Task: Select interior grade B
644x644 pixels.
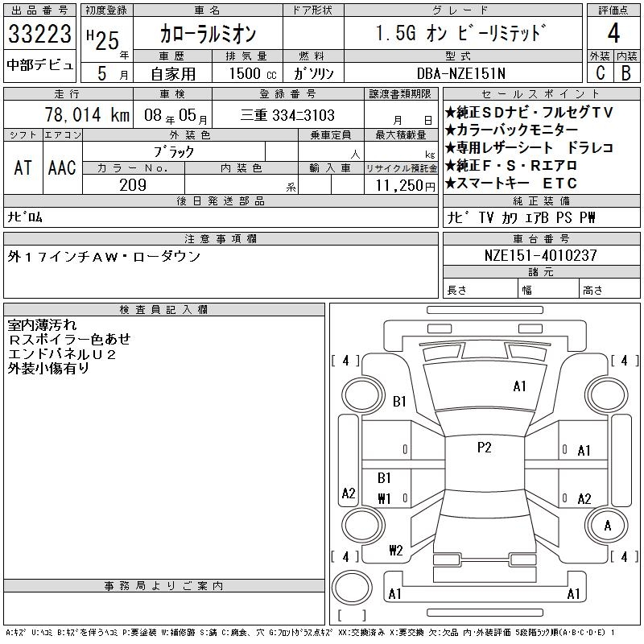Action: click(626, 73)
